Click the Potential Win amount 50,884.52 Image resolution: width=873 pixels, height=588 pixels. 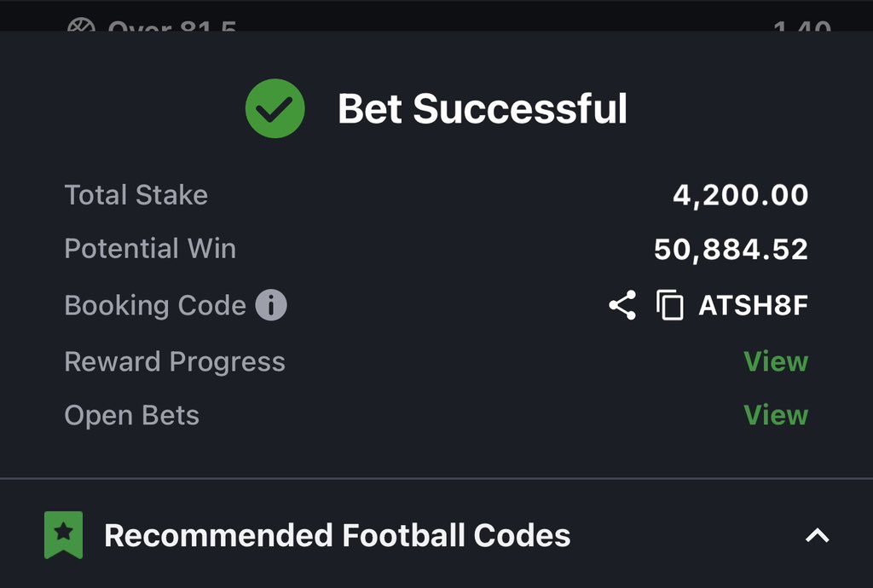[x=731, y=249]
